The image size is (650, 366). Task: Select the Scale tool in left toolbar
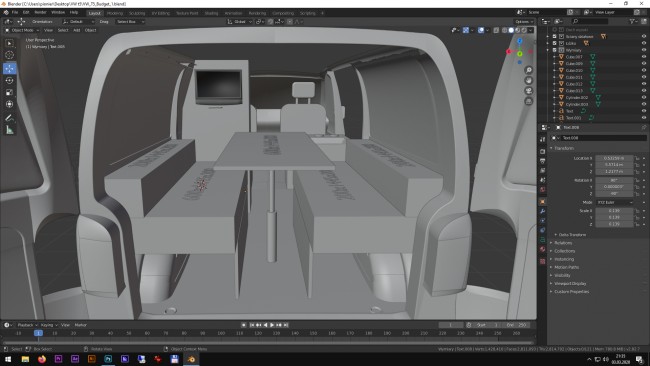[10, 92]
